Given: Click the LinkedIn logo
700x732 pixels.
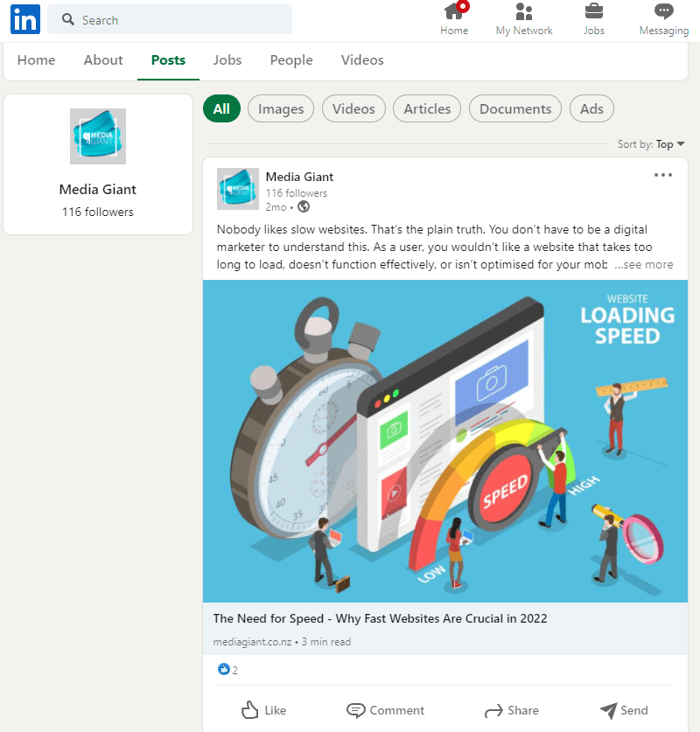Looking at the screenshot, I should point(25,19).
